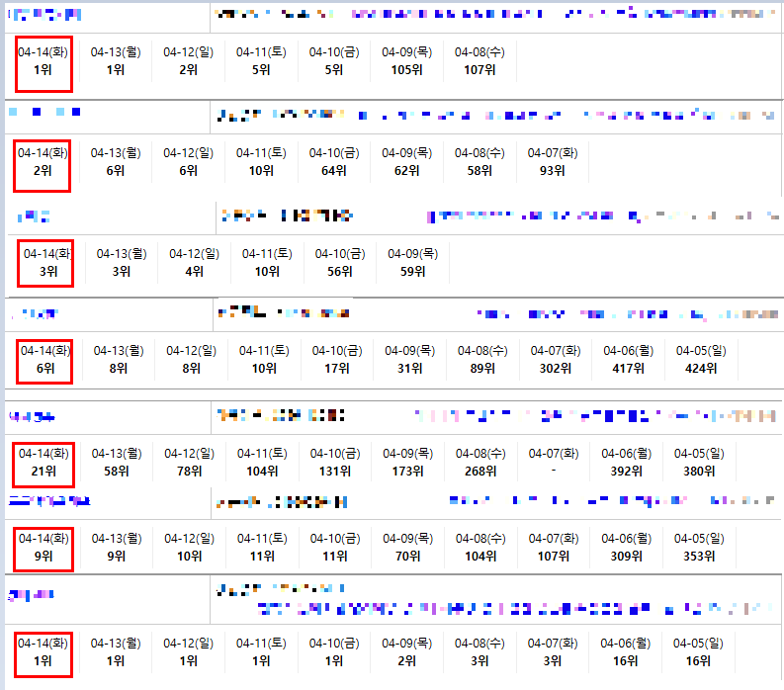Select the 04-10(금) 11위 cell

click(x=335, y=548)
